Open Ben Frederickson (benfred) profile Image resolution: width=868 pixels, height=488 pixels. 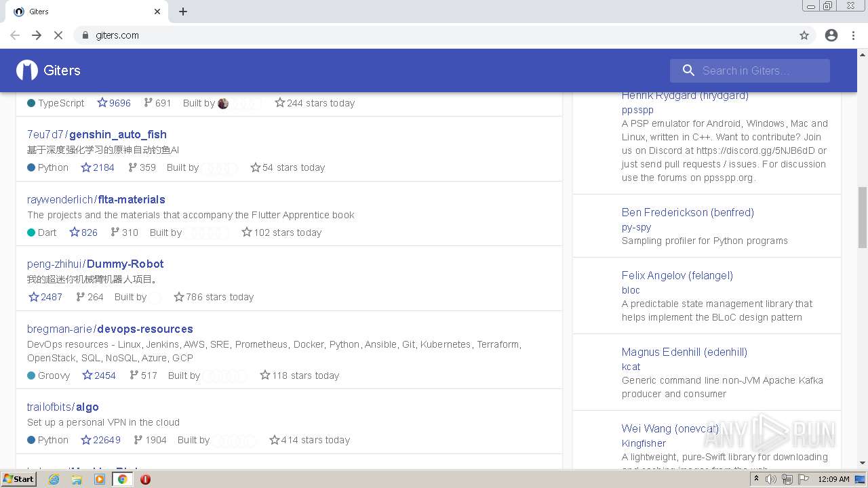(688, 212)
